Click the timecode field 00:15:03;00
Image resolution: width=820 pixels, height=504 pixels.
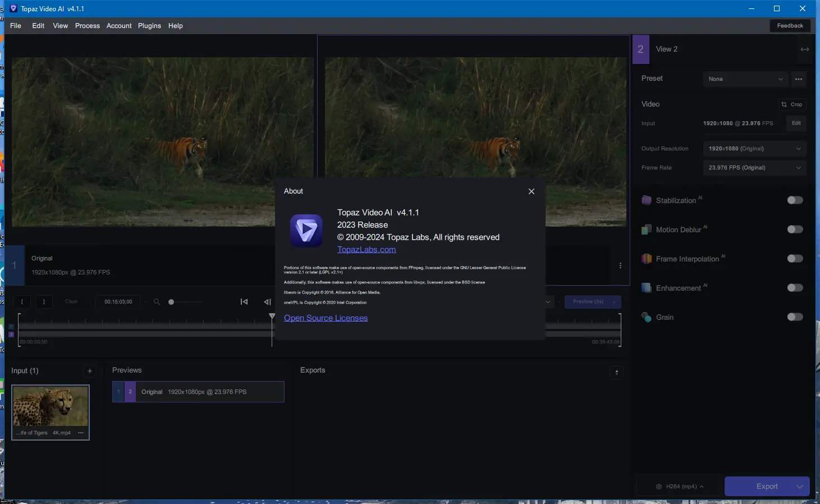click(118, 302)
